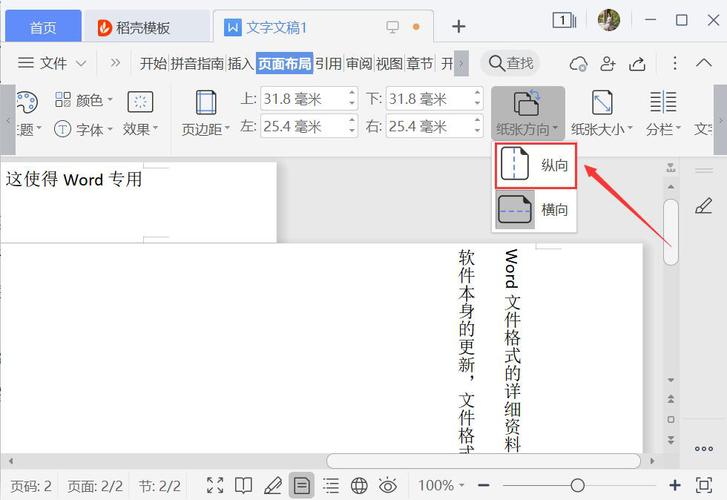This screenshot has width=727, height=500.
Task: Click the user profile avatar
Action: (609, 20)
